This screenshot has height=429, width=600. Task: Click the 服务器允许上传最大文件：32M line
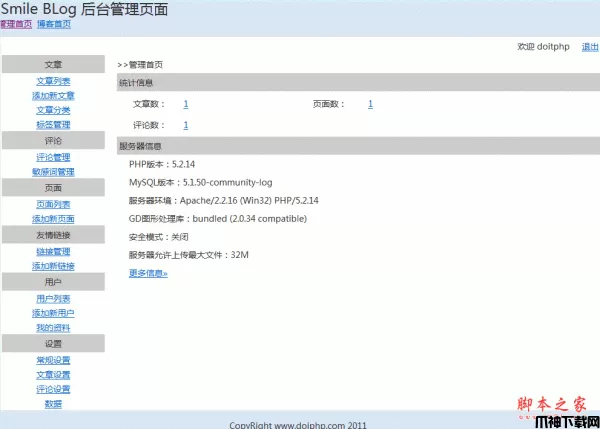(189, 255)
